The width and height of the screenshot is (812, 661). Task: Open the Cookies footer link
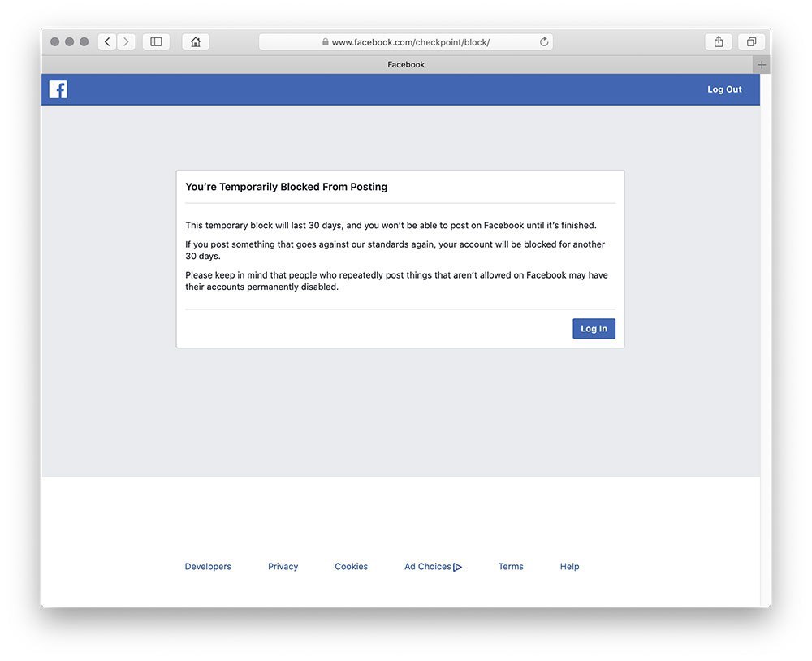click(351, 566)
